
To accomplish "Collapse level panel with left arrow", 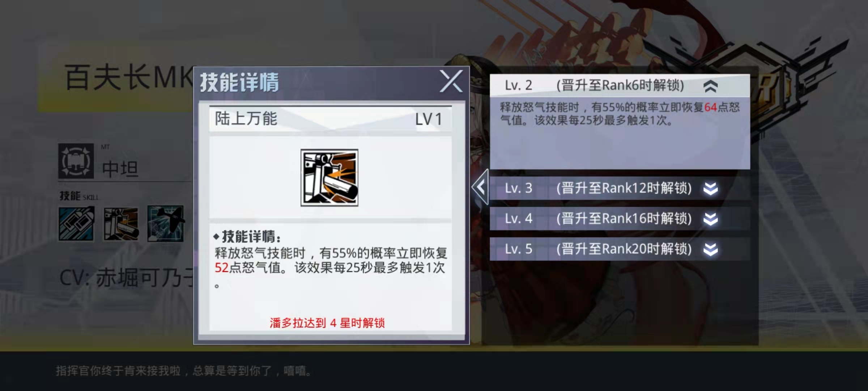I will [x=481, y=187].
